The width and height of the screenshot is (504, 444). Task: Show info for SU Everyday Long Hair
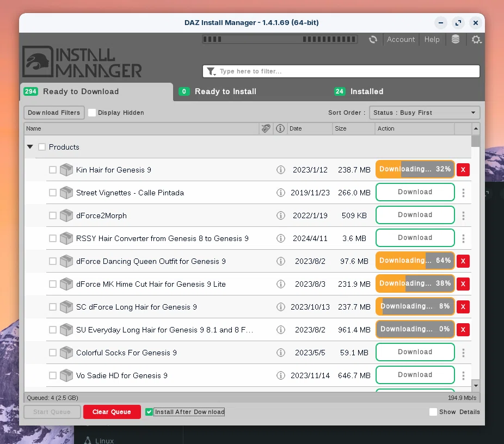pyautogui.click(x=281, y=330)
